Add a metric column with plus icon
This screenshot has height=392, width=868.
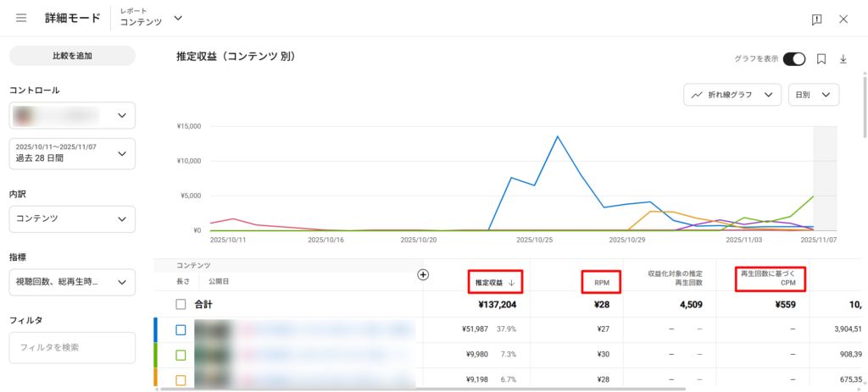[424, 274]
